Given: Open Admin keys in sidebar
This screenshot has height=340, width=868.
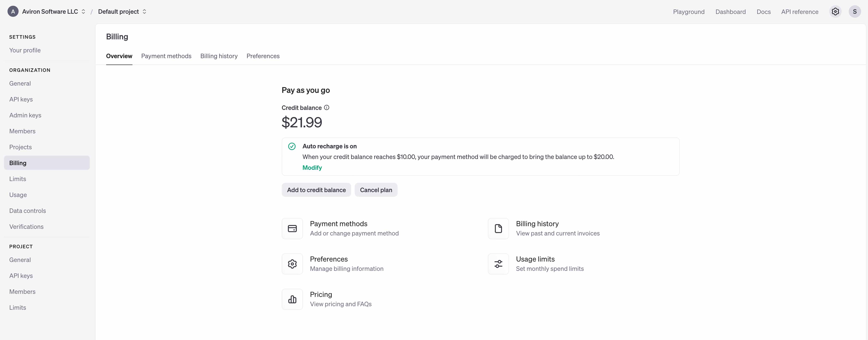Looking at the screenshot, I should point(47,115).
